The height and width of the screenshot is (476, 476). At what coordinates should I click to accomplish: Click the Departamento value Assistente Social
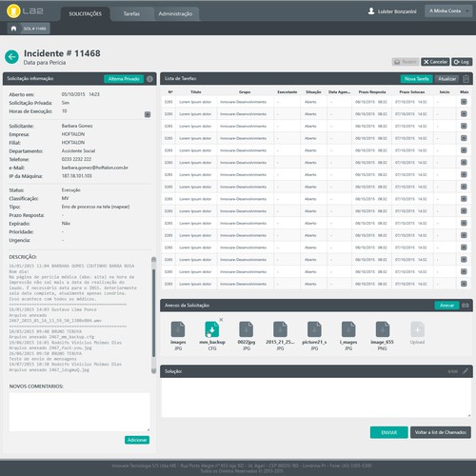(x=78, y=150)
